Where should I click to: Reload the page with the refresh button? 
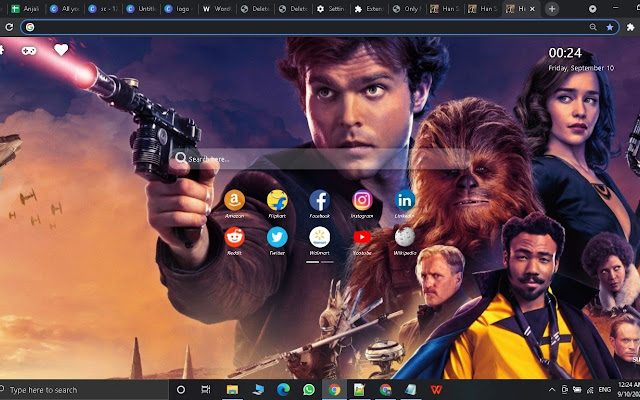(x=9, y=27)
